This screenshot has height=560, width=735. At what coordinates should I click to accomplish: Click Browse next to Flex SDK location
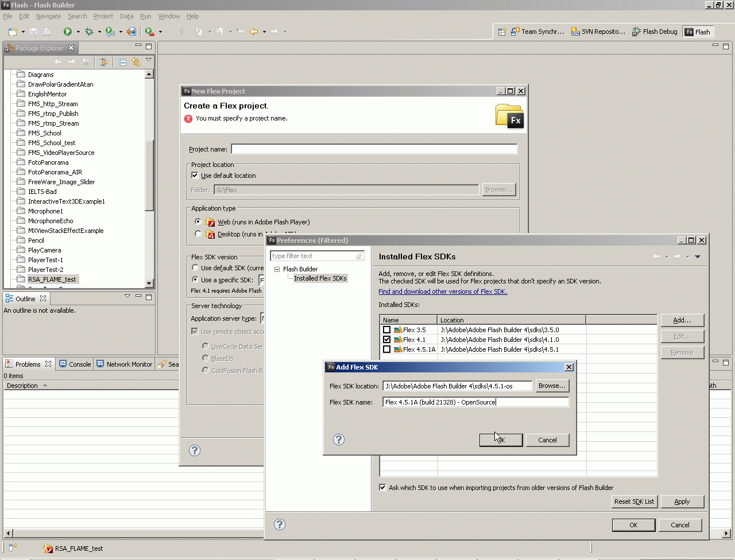click(552, 386)
